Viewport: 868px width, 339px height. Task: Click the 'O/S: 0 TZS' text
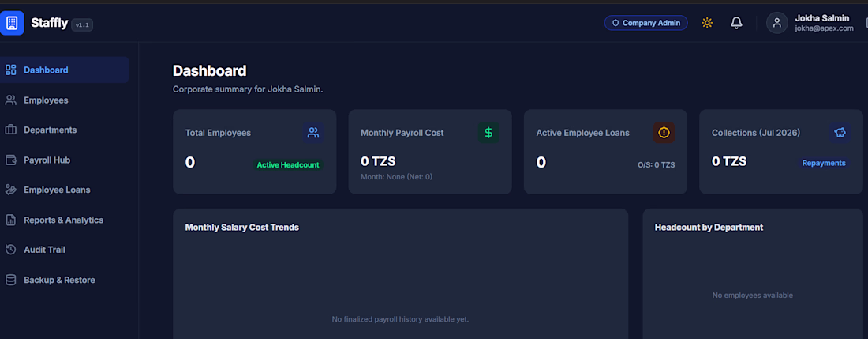(656, 165)
